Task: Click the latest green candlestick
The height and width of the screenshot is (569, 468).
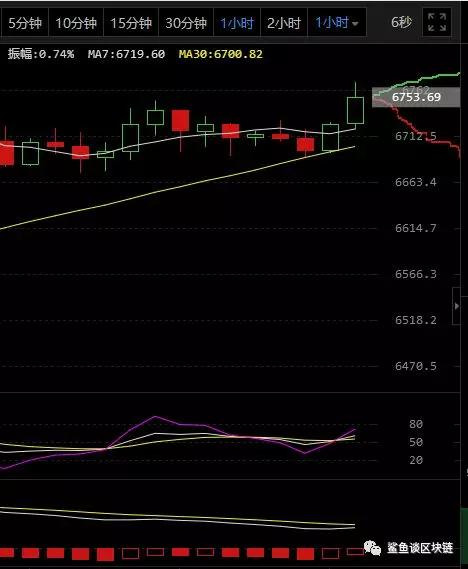Action: coord(355,110)
